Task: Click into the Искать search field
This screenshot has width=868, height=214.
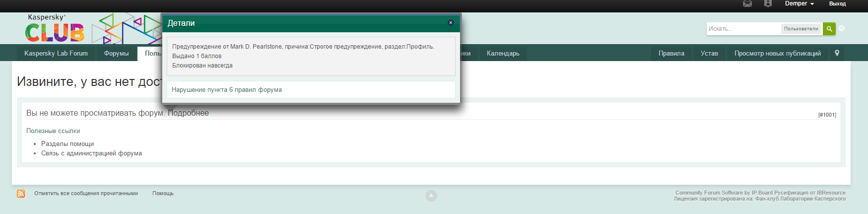Action: tap(743, 29)
